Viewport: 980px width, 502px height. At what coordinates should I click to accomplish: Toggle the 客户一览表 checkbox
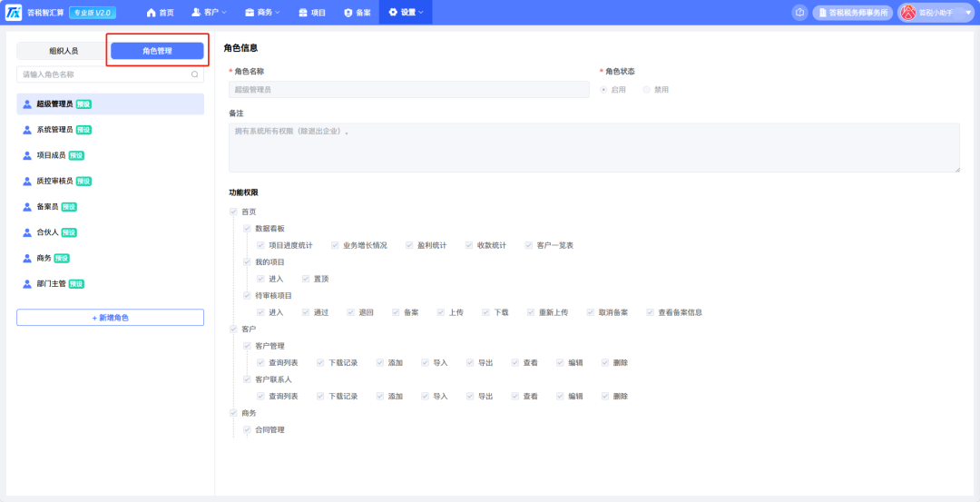click(x=529, y=246)
